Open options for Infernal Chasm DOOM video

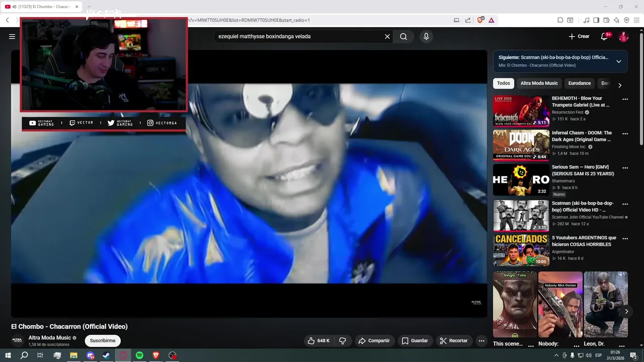pos(625,134)
